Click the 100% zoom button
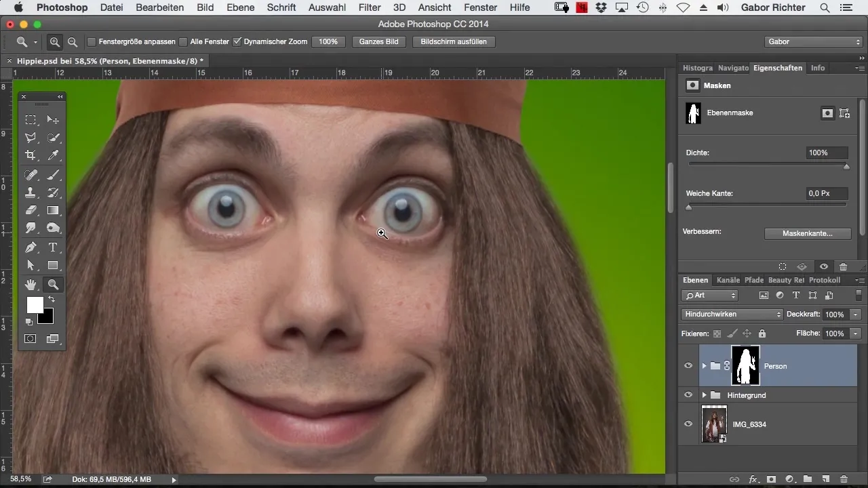This screenshot has width=868, height=488. click(x=328, y=42)
